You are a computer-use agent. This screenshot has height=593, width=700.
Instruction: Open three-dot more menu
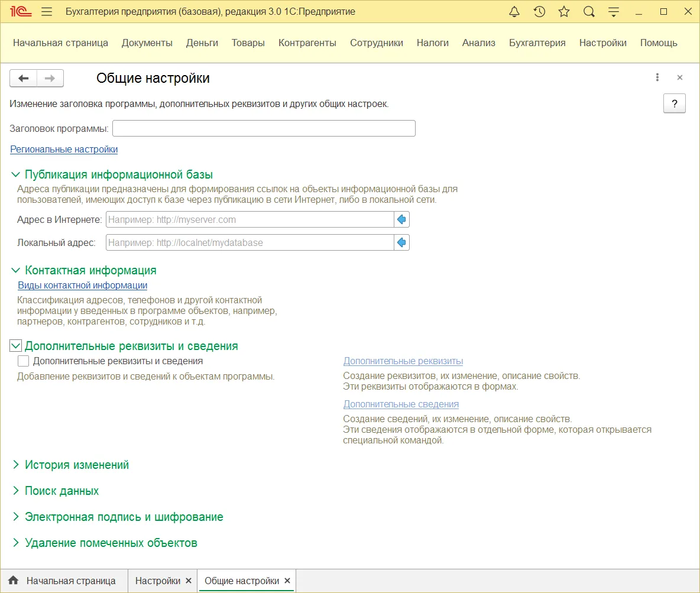[x=657, y=77]
